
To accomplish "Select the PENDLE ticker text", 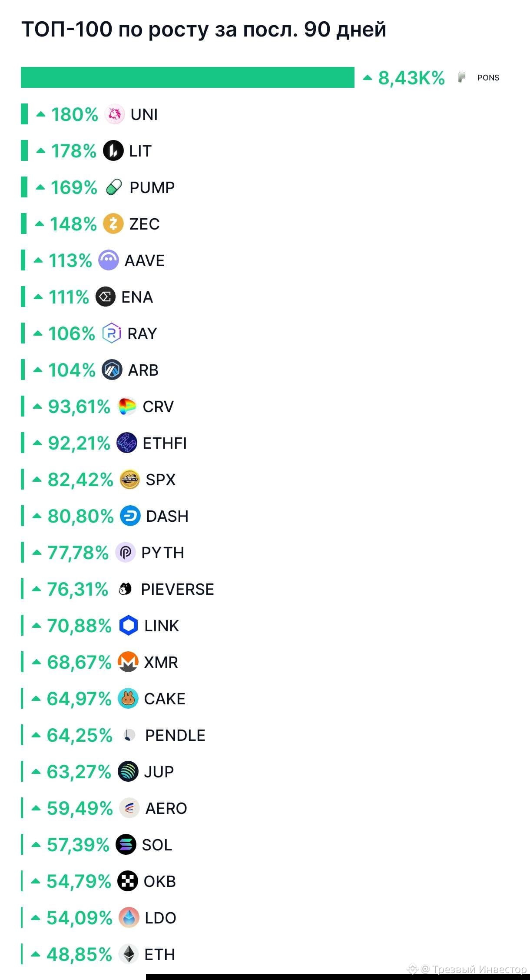I will [x=175, y=735].
